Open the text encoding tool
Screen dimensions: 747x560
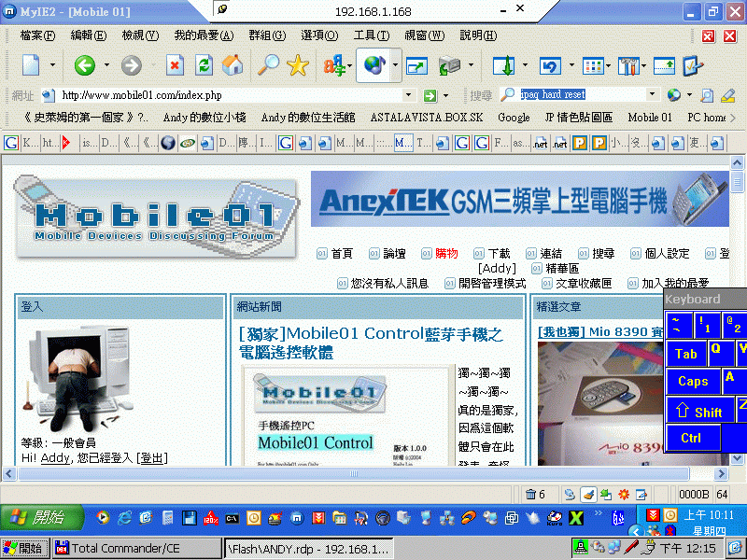coord(334,65)
